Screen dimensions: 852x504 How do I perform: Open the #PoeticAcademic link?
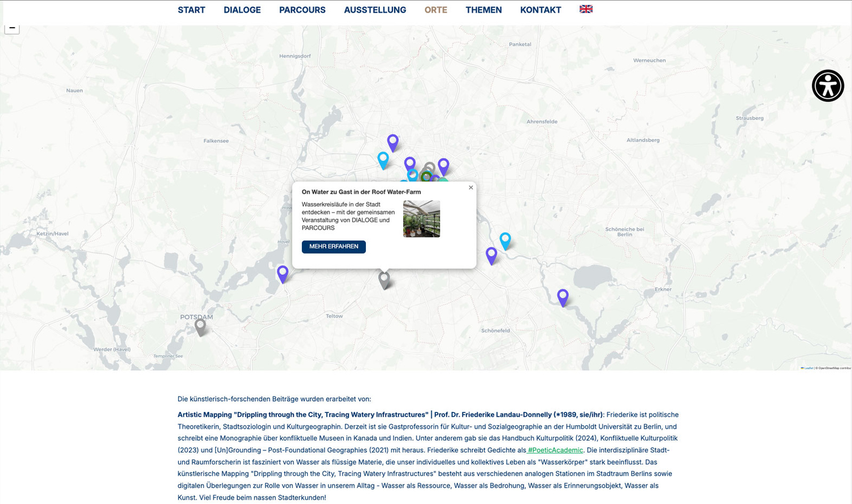click(555, 450)
